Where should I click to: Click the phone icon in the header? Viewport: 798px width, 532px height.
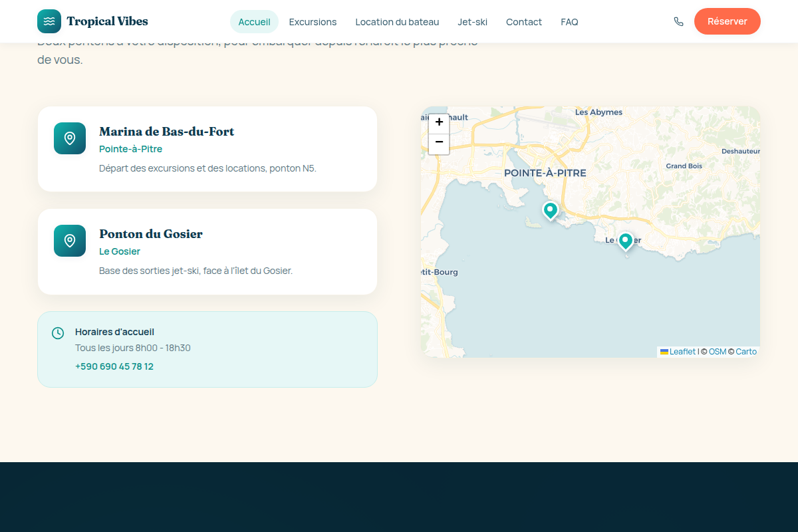click(678, 21)
